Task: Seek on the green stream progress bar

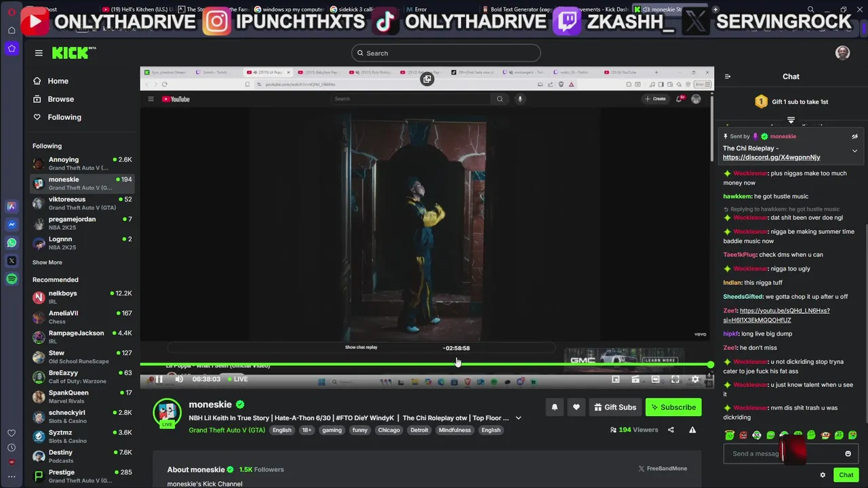Action: tap(425, 365)
